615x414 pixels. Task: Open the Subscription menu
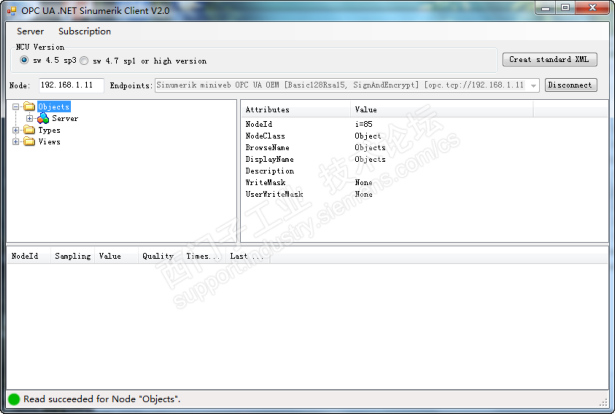[85, 31]
